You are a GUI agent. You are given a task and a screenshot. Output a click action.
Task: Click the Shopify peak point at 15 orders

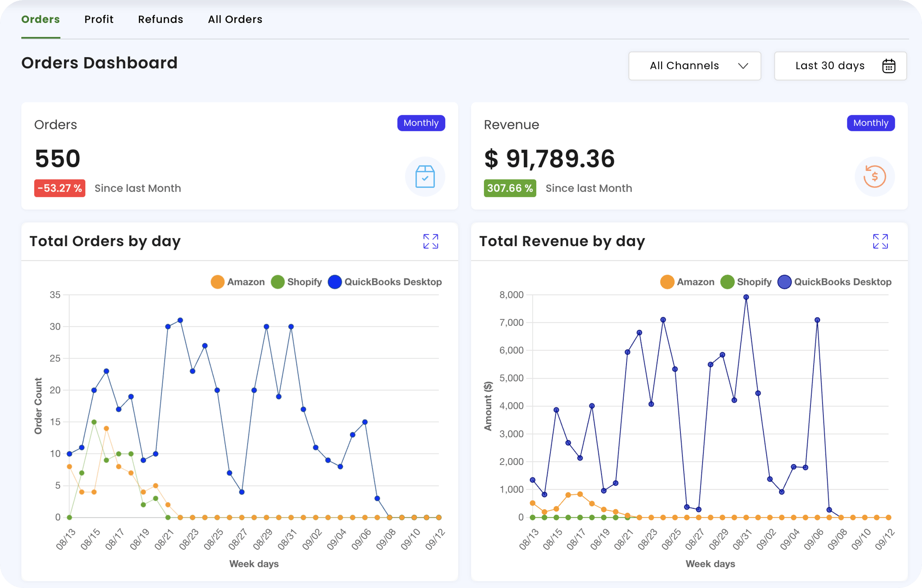[x=94, y=422]
